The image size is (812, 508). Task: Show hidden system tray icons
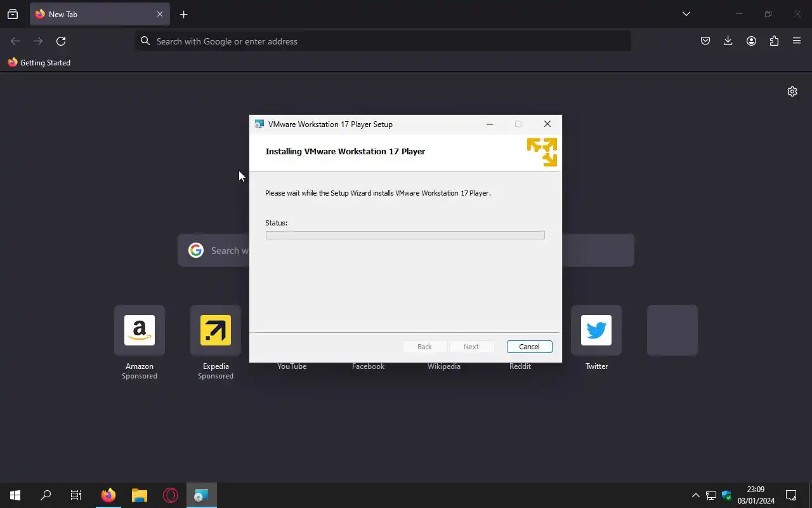coord(695,495)
